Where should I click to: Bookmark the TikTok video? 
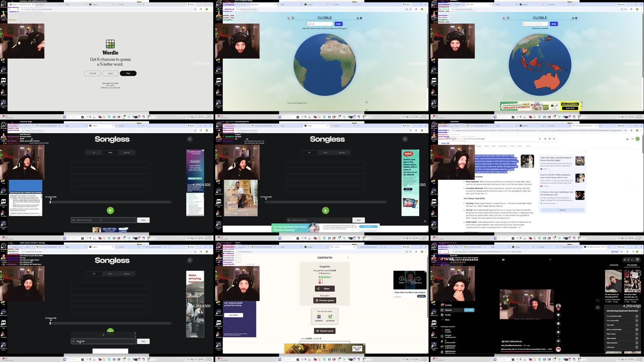click(x=558, y=332)
